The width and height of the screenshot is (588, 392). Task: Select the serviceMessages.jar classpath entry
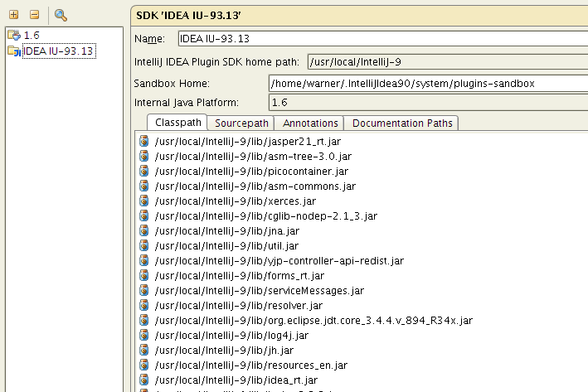(x=260, y=291)
